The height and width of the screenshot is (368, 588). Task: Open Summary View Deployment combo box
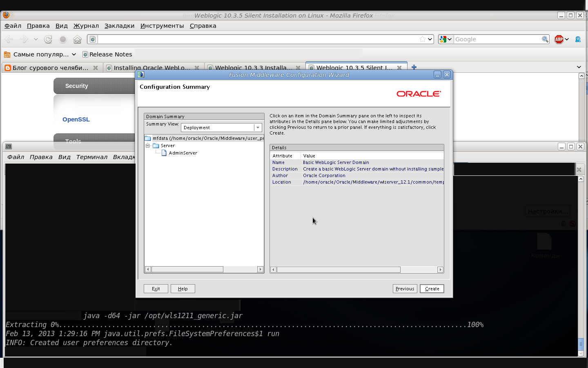(221, 128)
